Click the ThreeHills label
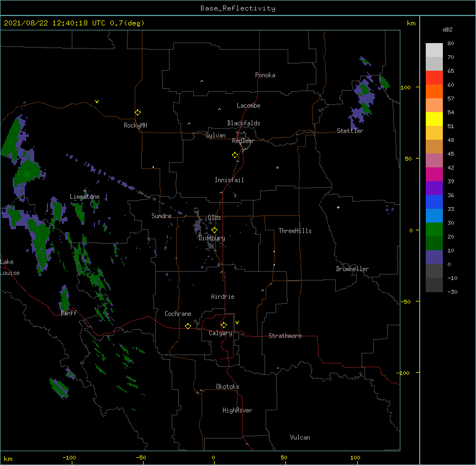 [x=295, y=231]
